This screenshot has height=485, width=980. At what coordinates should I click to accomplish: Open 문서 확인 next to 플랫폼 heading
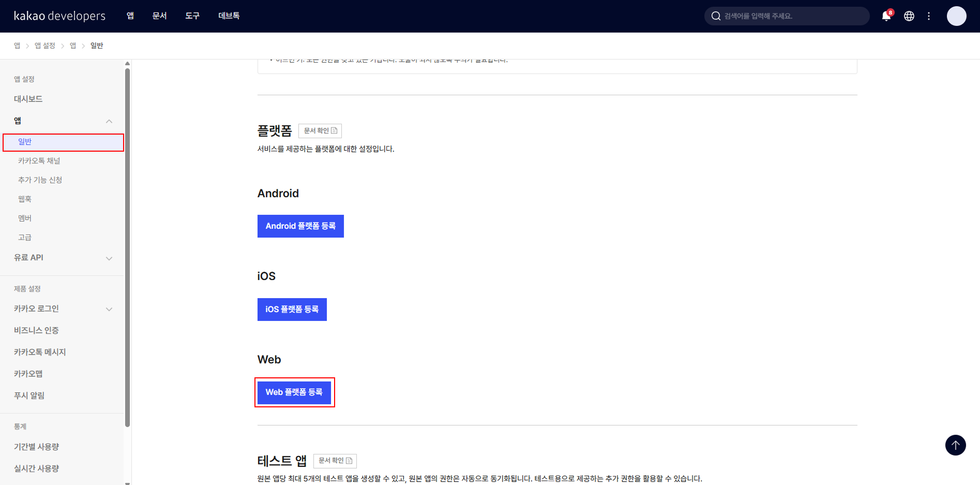point(320,131)
